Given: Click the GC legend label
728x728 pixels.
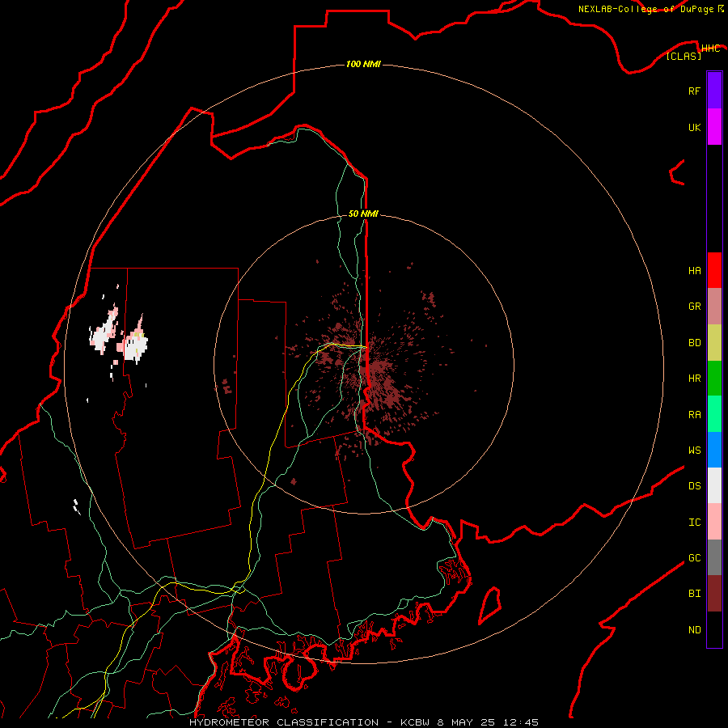Looking at the screenshot, I should 694,558.
